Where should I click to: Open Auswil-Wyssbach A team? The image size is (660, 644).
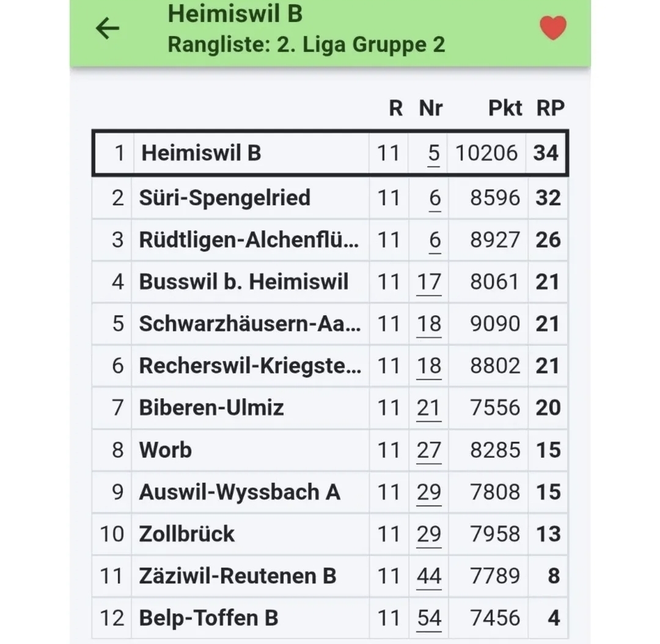239,492
